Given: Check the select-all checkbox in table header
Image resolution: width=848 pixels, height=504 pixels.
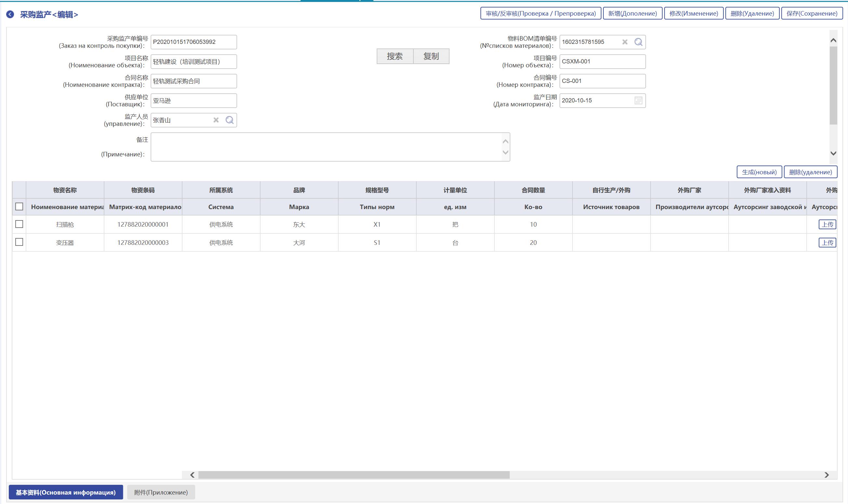Looking at the screenshot, I should coord(20,206).
